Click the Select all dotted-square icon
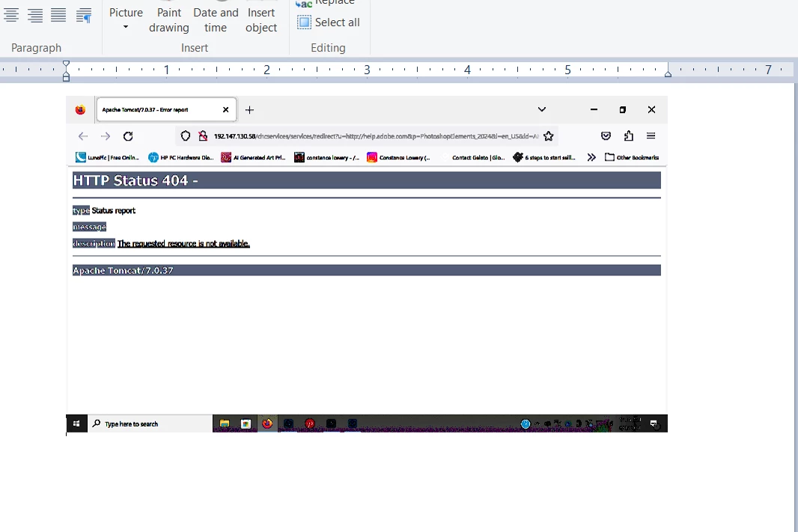 point(304,22)
